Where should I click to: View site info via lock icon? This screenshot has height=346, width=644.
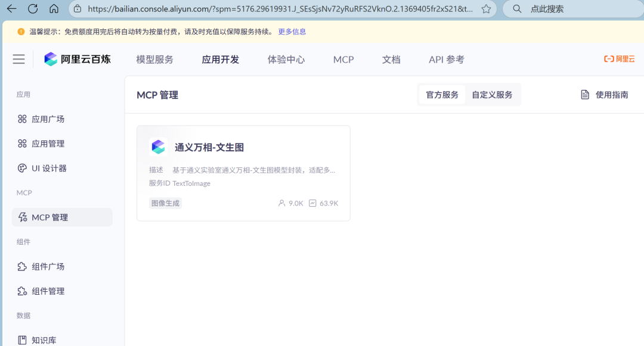(x=77, y=8)
